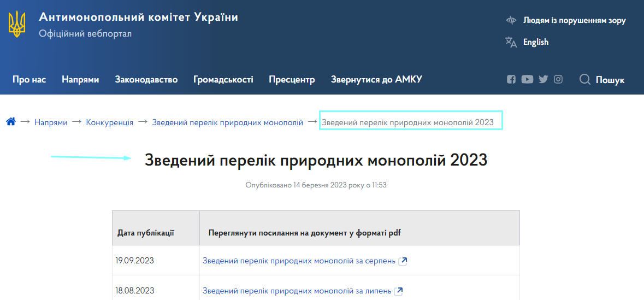Click external link icon next to липень

coord(399,291)
